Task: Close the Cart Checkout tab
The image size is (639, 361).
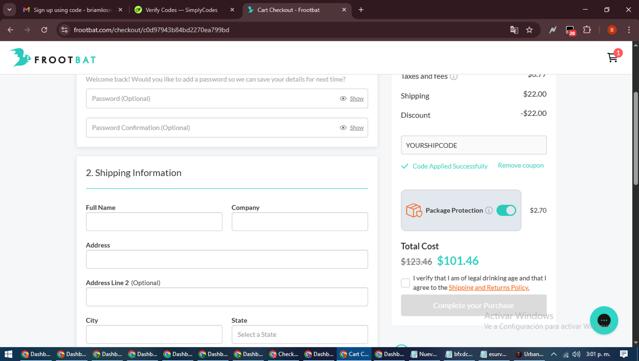Action: (344, 10)
